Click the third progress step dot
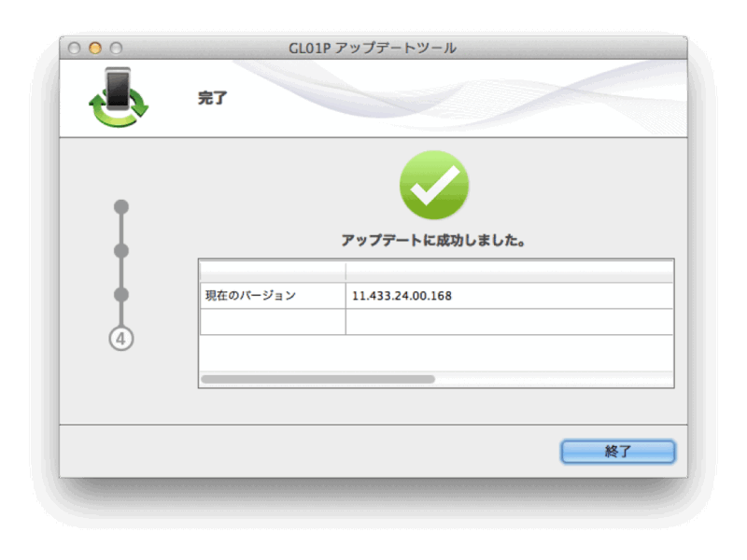747x560 pixels. coord(121,297)
